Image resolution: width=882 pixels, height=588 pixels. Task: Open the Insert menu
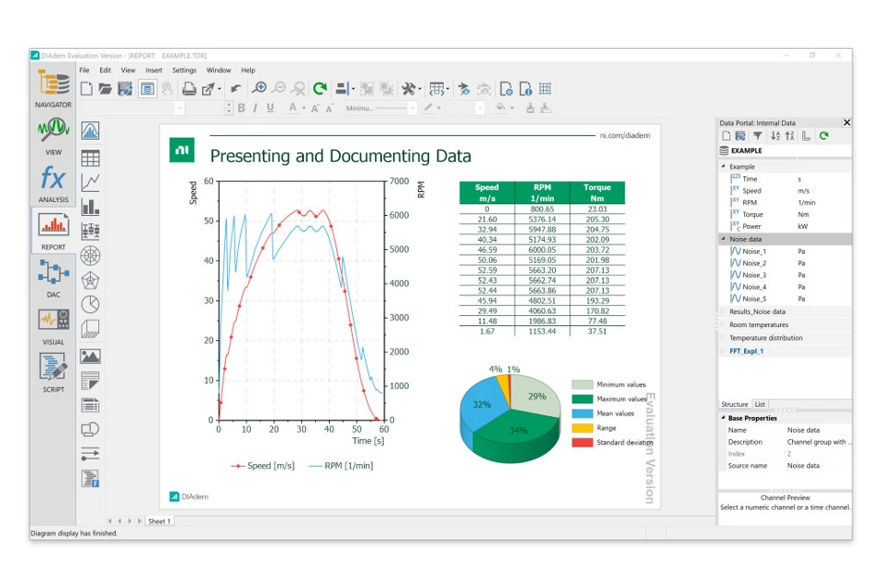pos(153,70)
